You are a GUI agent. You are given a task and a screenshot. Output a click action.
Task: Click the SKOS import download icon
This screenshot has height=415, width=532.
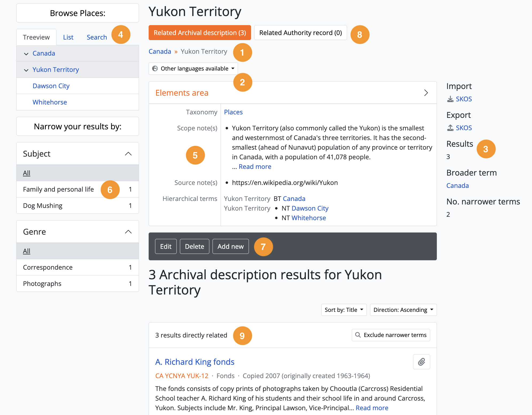[450, 99]
